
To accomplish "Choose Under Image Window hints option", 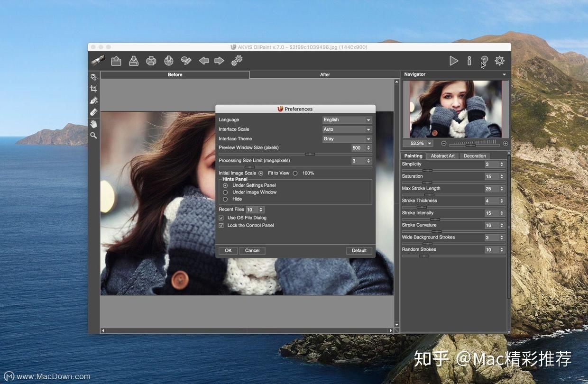I will (x=225, y=192).
